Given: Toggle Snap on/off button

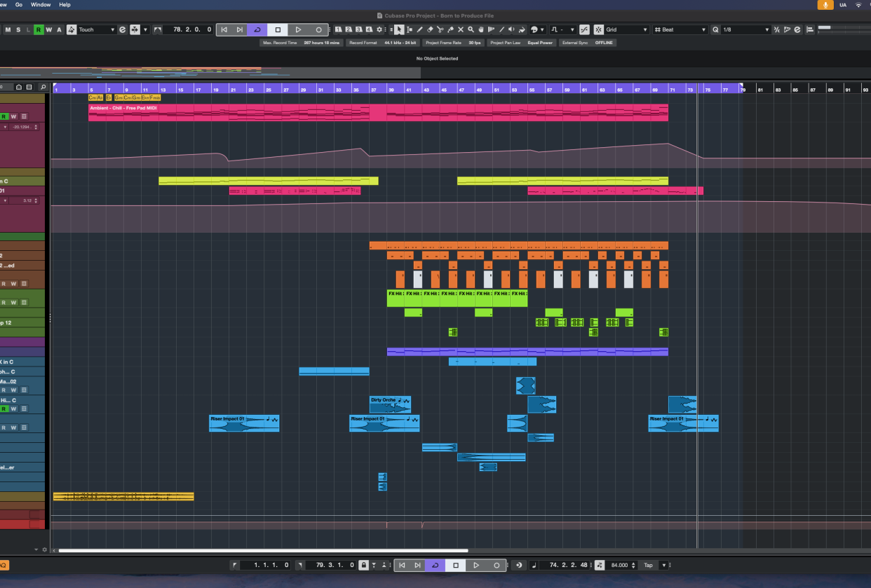Looking at the screenshot, I should click(598, 29).
